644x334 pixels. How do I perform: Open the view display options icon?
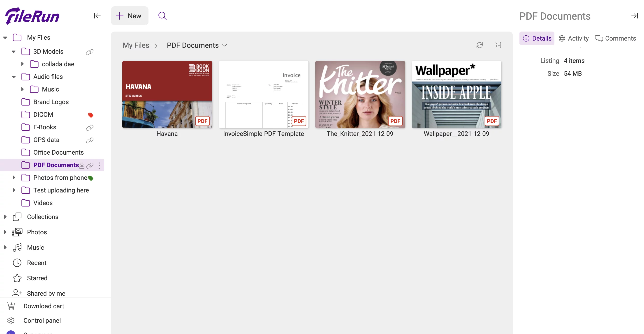(498, 45)
